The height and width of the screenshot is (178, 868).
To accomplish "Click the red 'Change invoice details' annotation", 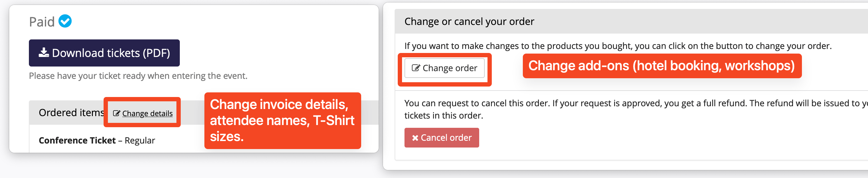I will click(x=282, y=121).
